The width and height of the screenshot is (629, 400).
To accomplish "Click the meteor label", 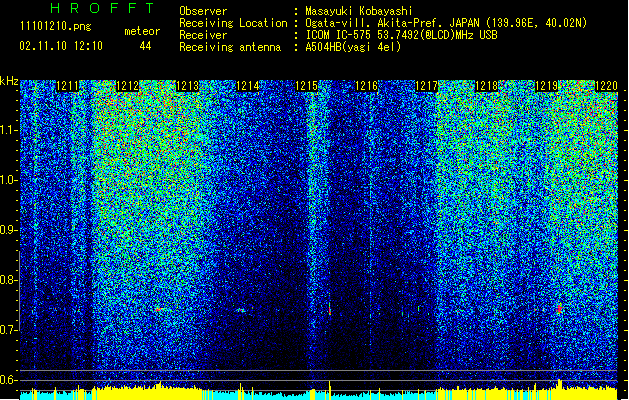I will coord(142,31).
